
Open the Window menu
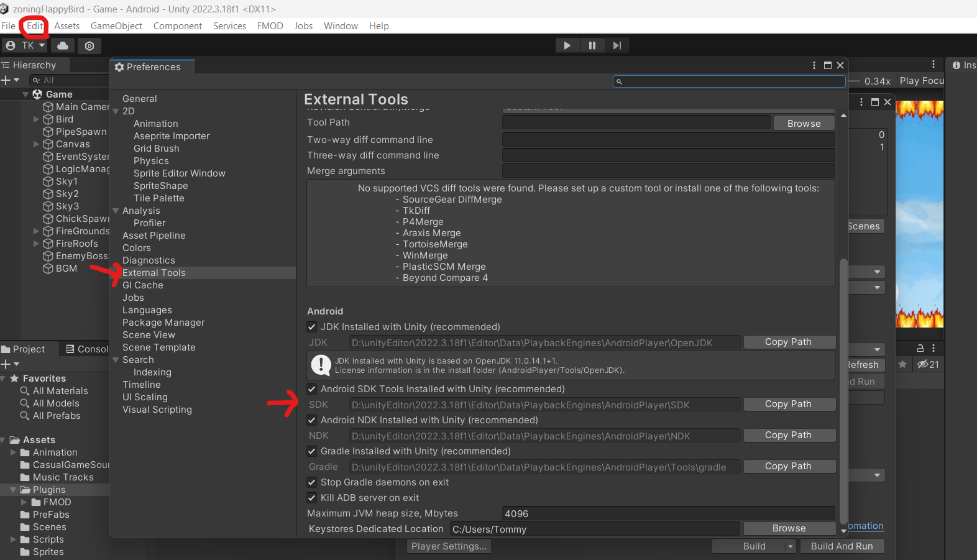341,26
